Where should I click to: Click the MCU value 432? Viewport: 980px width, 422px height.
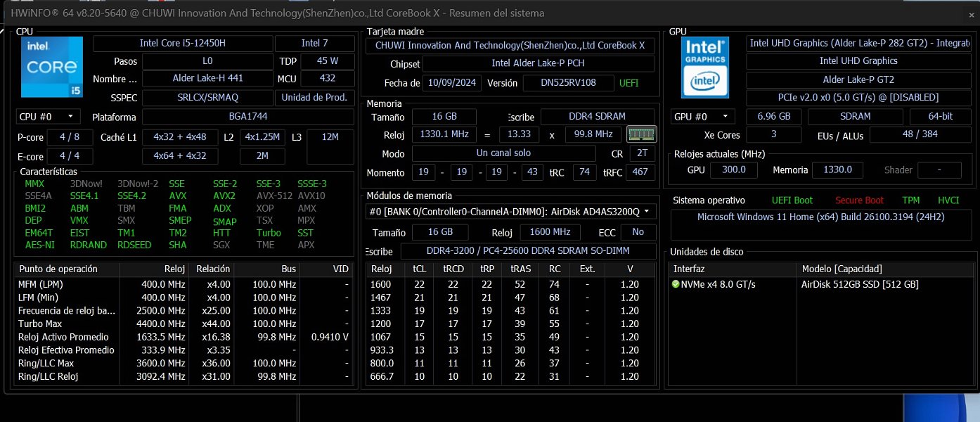click(x=328, y=79)
